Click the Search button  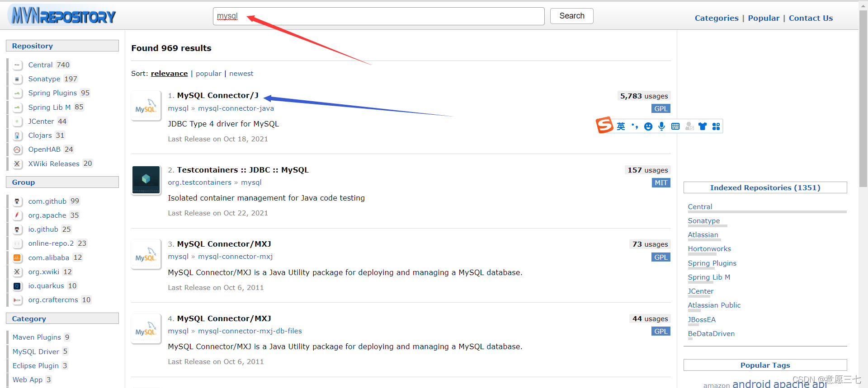pyautogui.click(x=571, y=16)
